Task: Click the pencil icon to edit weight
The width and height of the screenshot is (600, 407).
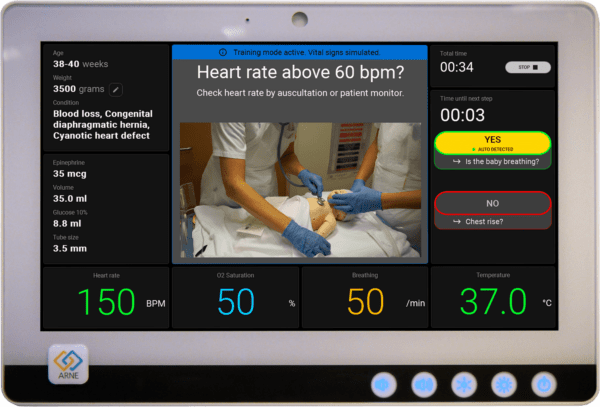Action: click(116, 89)
